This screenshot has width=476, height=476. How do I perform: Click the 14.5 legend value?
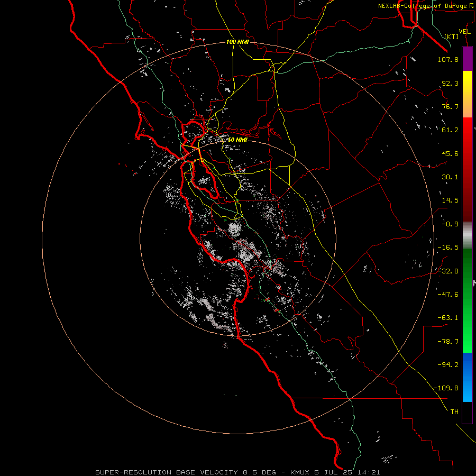pyautogui.click(x=450, y=200)
